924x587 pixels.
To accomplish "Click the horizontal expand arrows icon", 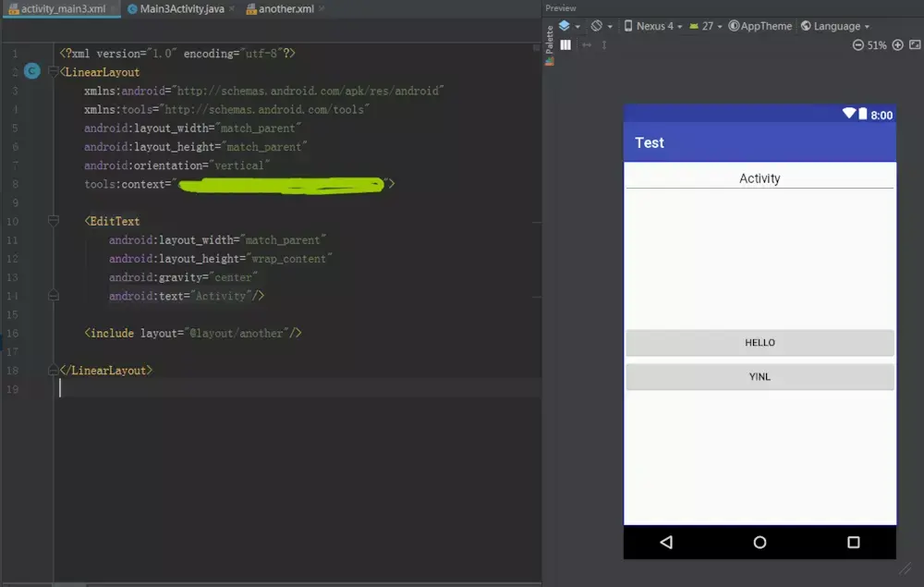I will point(587,44).
